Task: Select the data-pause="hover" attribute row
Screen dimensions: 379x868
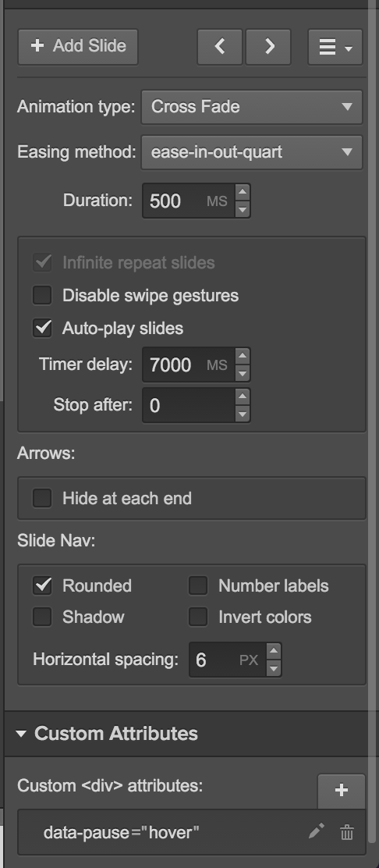Action: click(191, 831)
